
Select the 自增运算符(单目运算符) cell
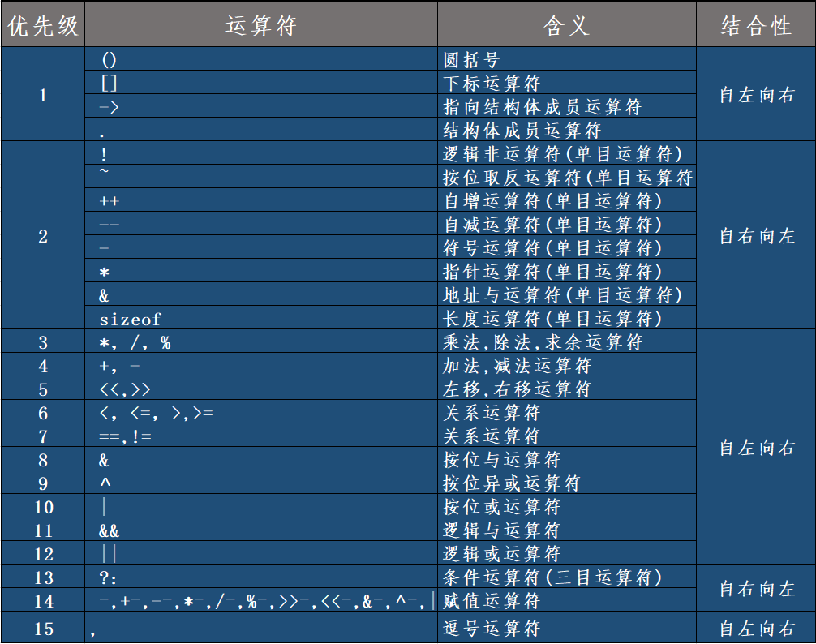click(567, 200)
